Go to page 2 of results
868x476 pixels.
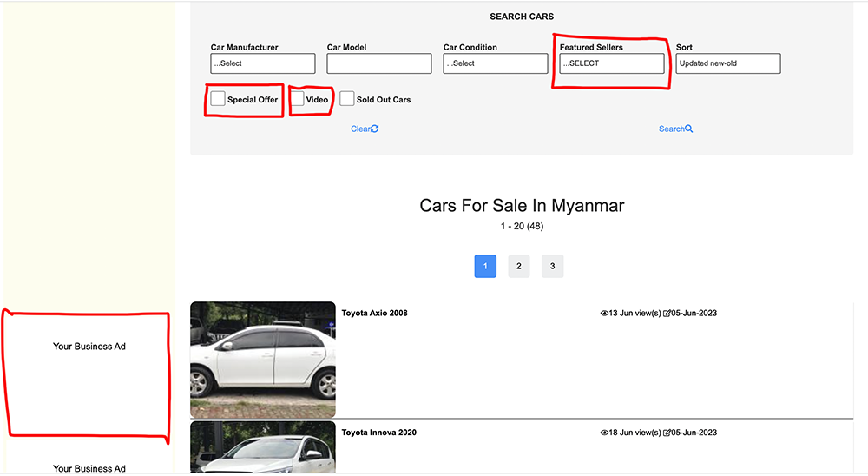[519, 266]
